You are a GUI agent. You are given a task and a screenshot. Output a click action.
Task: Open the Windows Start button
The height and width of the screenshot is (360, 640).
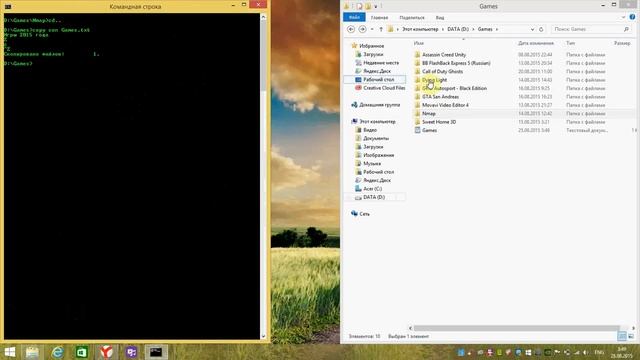click(9, 352)
